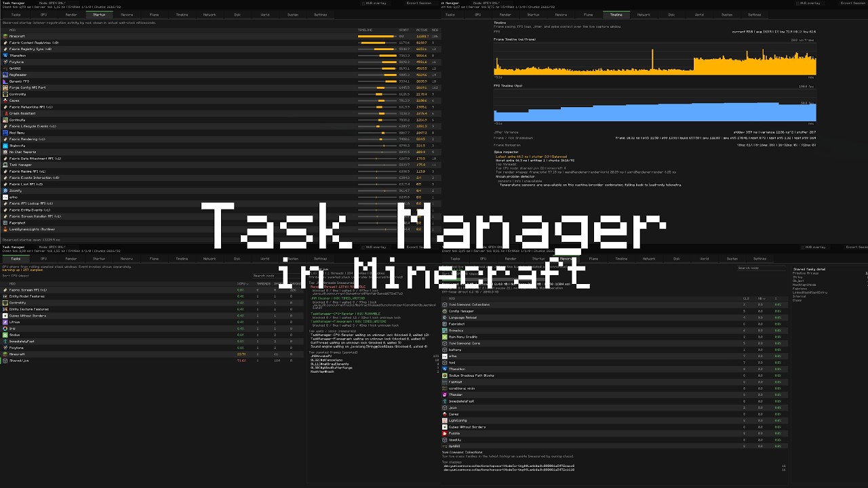Image resolution: width=868 pixels, height=488 pixels.
Task: Click the Polytone icon in the Startup window
Action: [x=5, y=62]
